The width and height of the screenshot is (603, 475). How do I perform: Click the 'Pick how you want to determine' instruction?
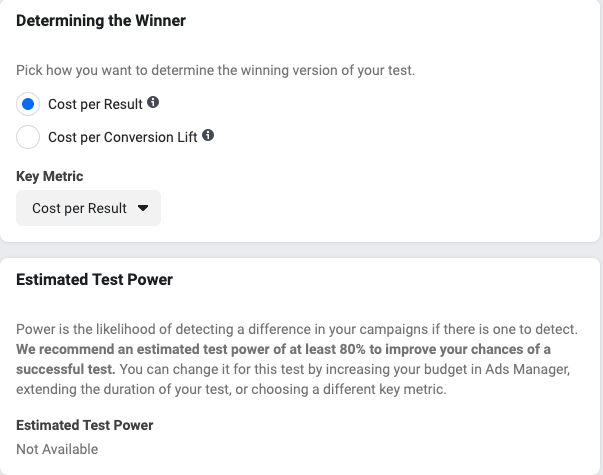click(x=216, y=72)
